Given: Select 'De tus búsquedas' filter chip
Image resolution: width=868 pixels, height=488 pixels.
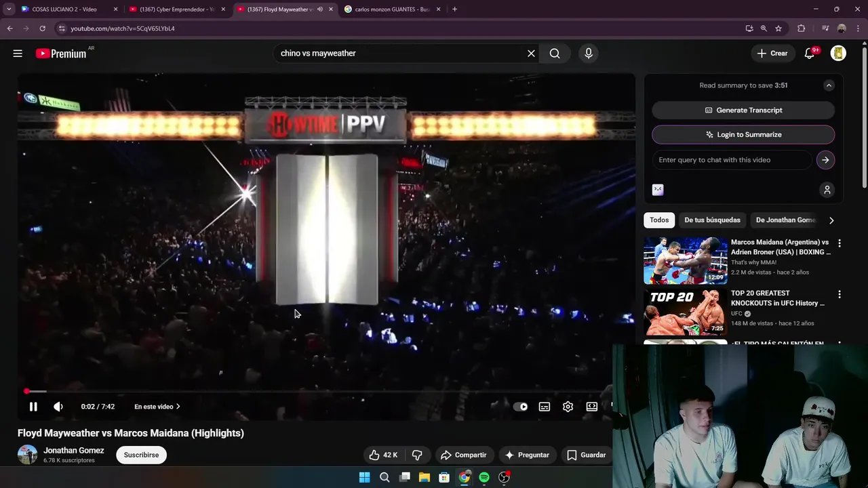Looking at the screenshot, I should tap(712, 220).
